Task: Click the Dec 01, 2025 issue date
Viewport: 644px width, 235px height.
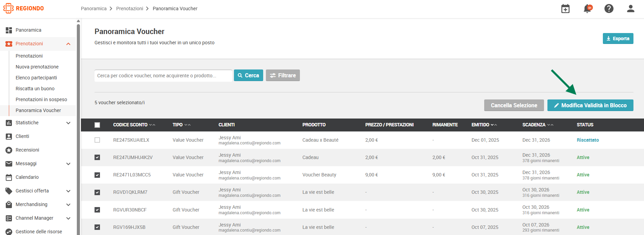Action: 485,140
